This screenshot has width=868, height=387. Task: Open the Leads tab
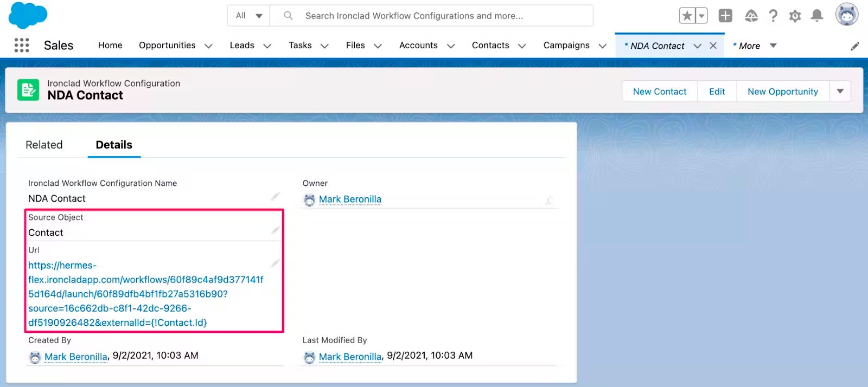click(242, 45)
